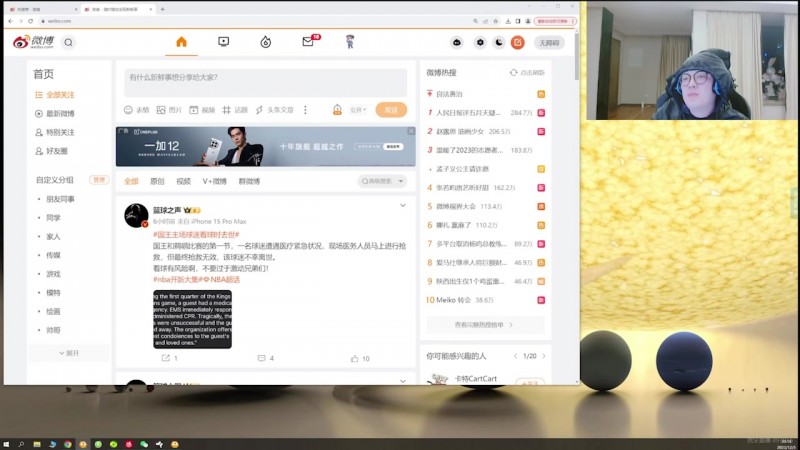Go to previous page of suggested people
800x450 pixels.
tap(515, 356)
